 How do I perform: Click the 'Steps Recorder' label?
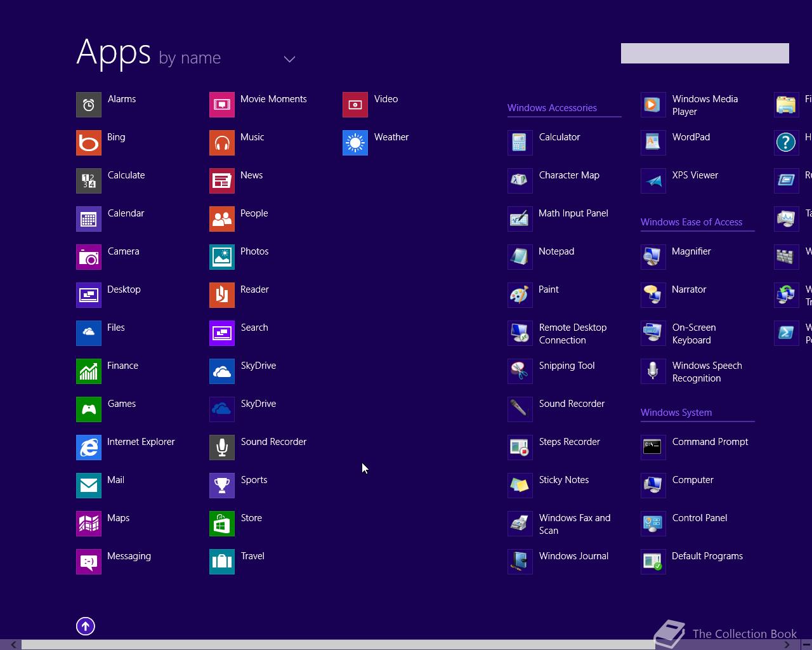click(x=570, y=442)
